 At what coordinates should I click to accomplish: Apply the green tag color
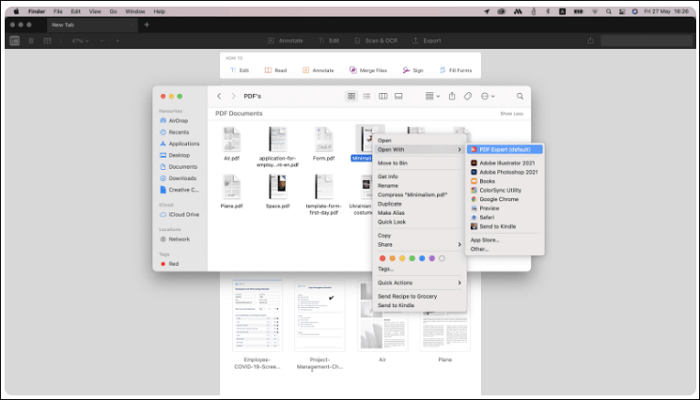click(x=412, y=258)
